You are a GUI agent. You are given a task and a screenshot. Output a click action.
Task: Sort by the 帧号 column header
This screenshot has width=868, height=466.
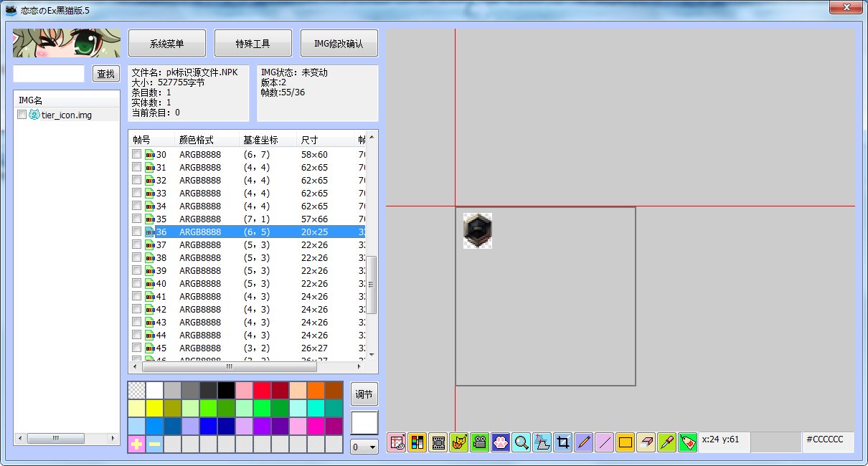152,140
